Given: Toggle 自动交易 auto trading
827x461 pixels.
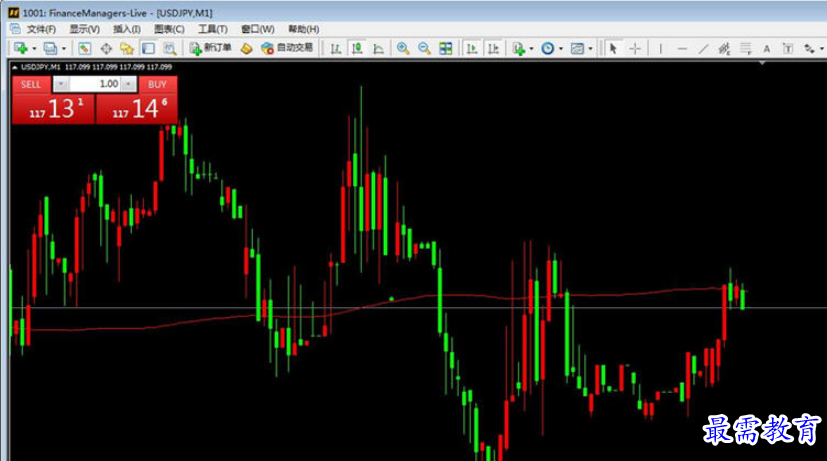Looking at the screenshot, I should [x=287, y=49].
